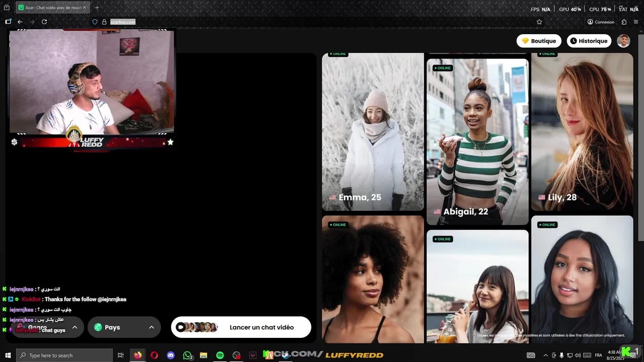Click chat message 'Thanks for the follow @iejnrnjkea'

86,299
